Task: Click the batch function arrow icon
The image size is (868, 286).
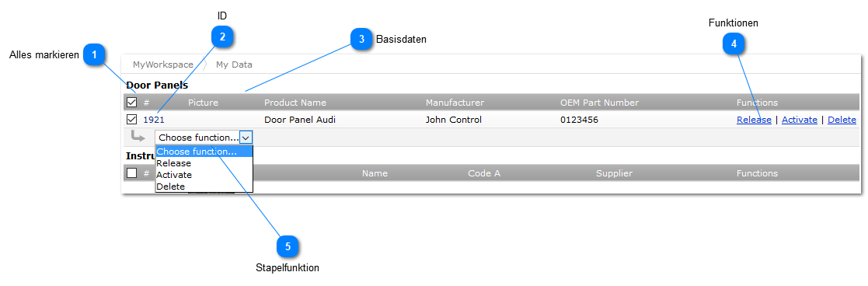Action: pyautogui.click(x=138, y=136)
